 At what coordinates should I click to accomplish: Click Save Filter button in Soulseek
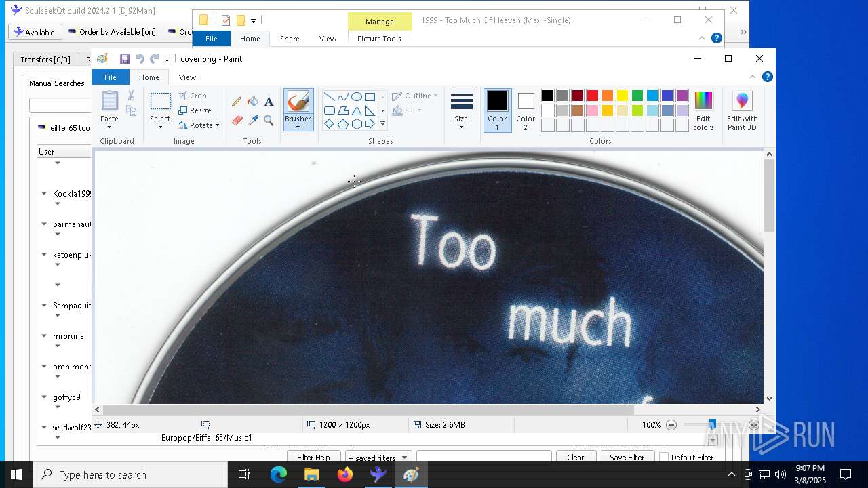(x=627, y=457)
